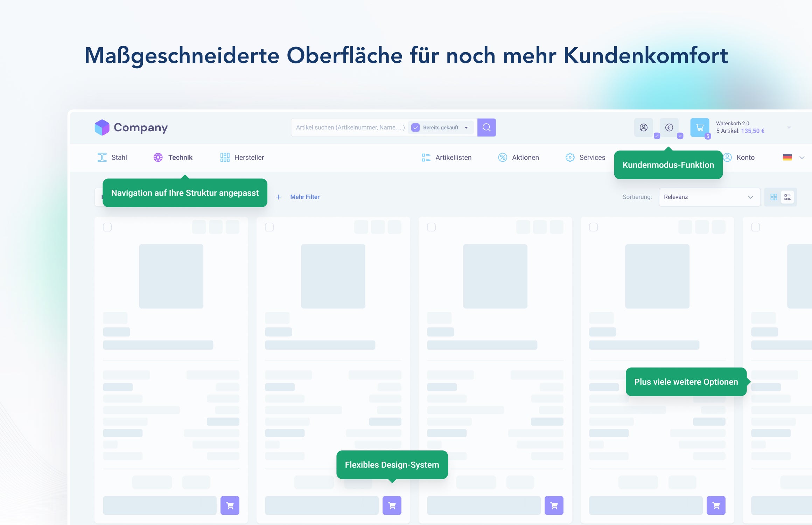Select the third product card checkbox
Viewport: 812px width, 525px height.
(432, 227)
